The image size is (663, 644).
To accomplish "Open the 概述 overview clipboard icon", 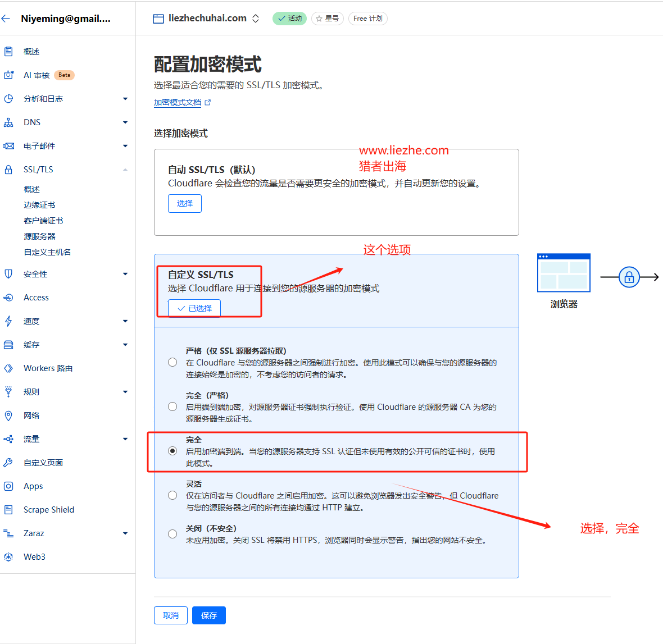I will pyautogui.click(x=8, y=52).
